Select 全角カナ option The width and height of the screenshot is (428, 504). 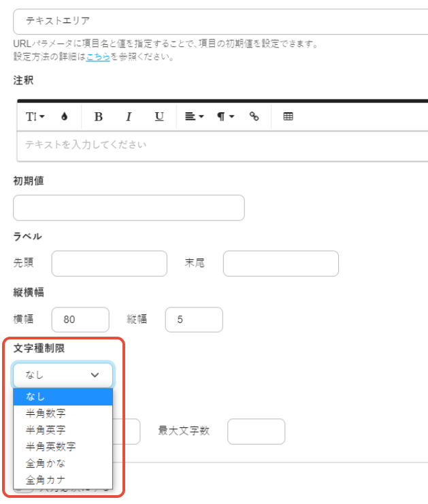(63, 480)
